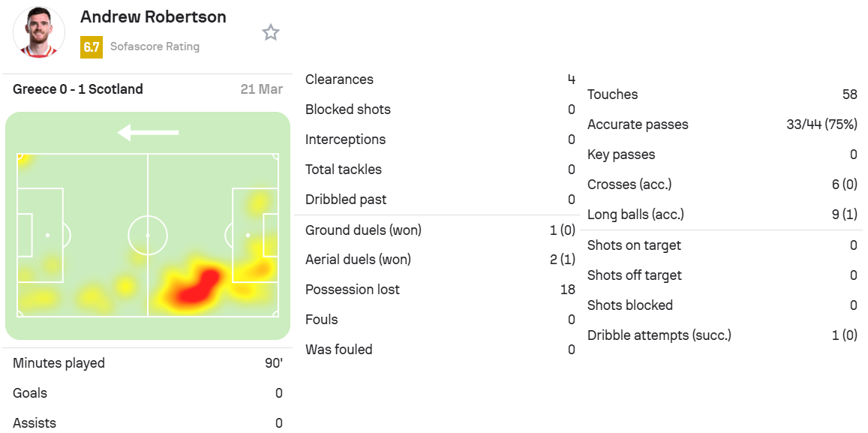Click the favorite star icon
The height and width of the screenshot is (433, 868).
tap(271, 33)
